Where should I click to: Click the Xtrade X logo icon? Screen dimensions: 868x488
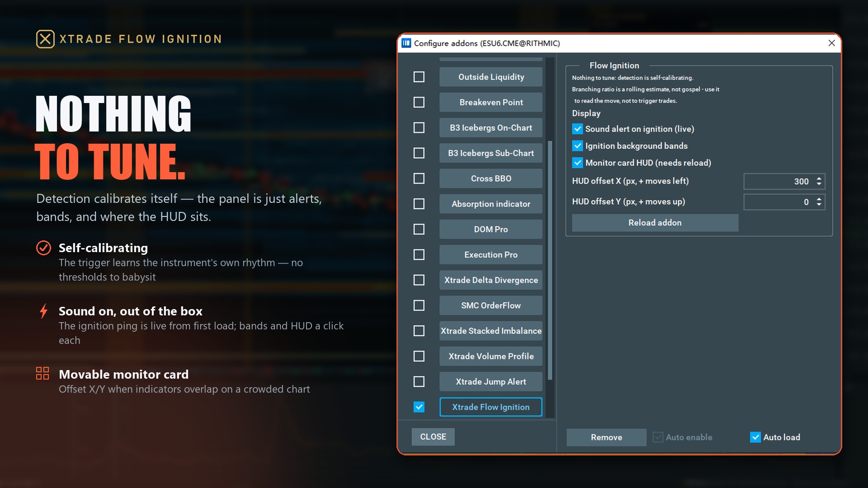pos(45,39)
